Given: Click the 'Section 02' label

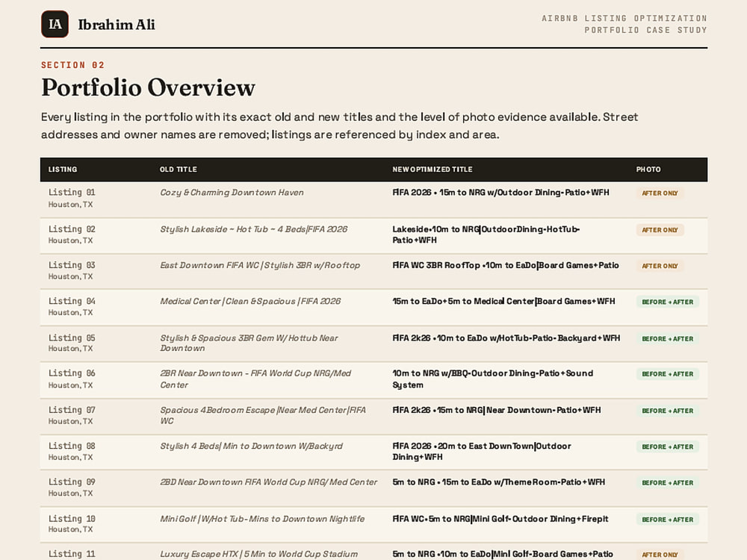Looking at the screenshot, I should click(73, 65).
